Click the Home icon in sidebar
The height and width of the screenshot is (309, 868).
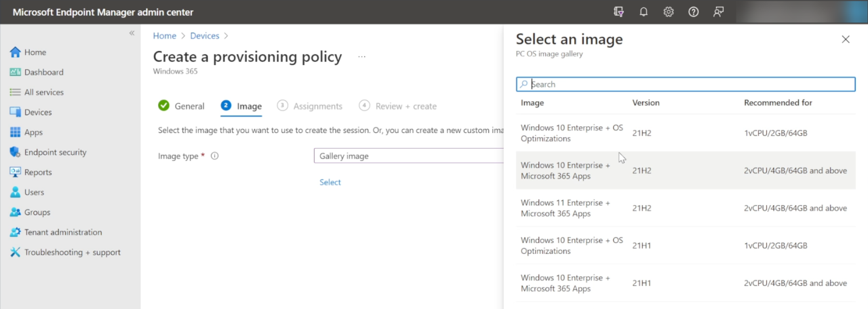(x=15, y=52)
